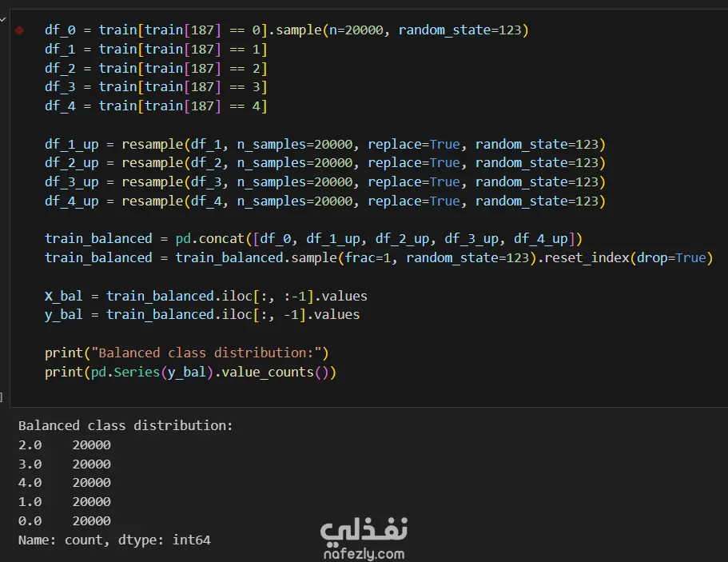The height and width of the screenshot is (562, 728).
Task: Place cursor on the df_0 sample line
Action: tap(287, 30)
